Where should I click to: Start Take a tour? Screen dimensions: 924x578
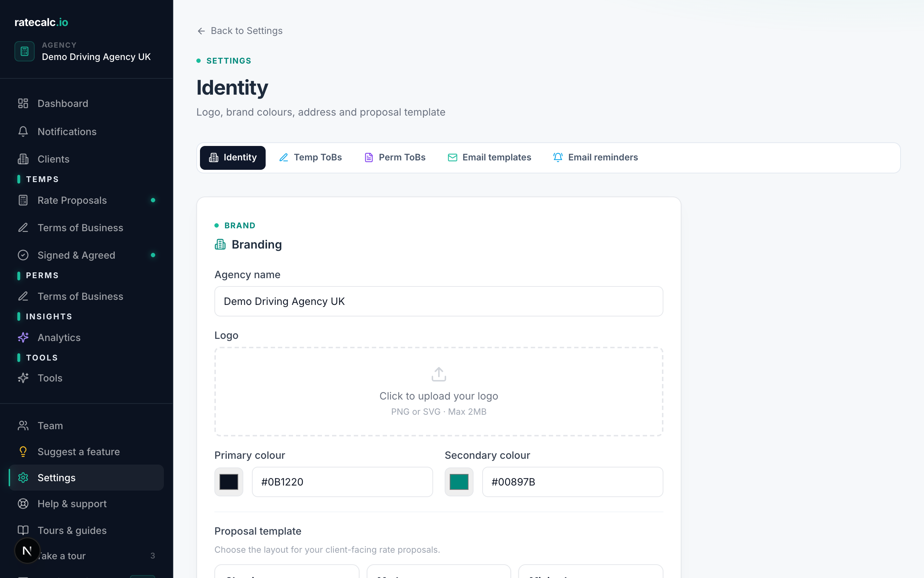point(86,556)
